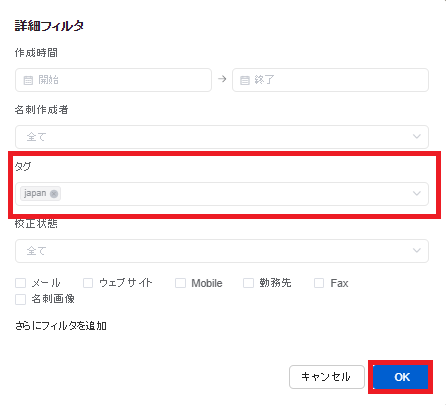Viewport: 446px width, 405px height.
Task: Open the 名刺作成者 dropdown
Action: pos(222,137)
